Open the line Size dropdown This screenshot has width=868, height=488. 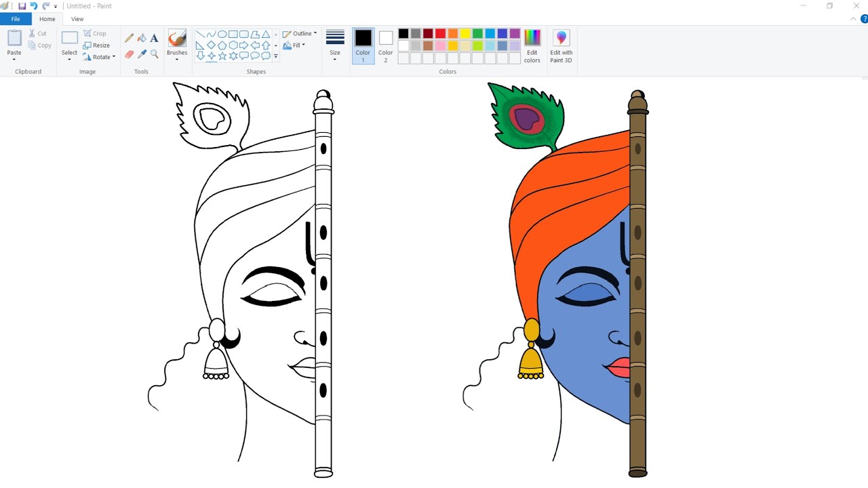point(335,60)
